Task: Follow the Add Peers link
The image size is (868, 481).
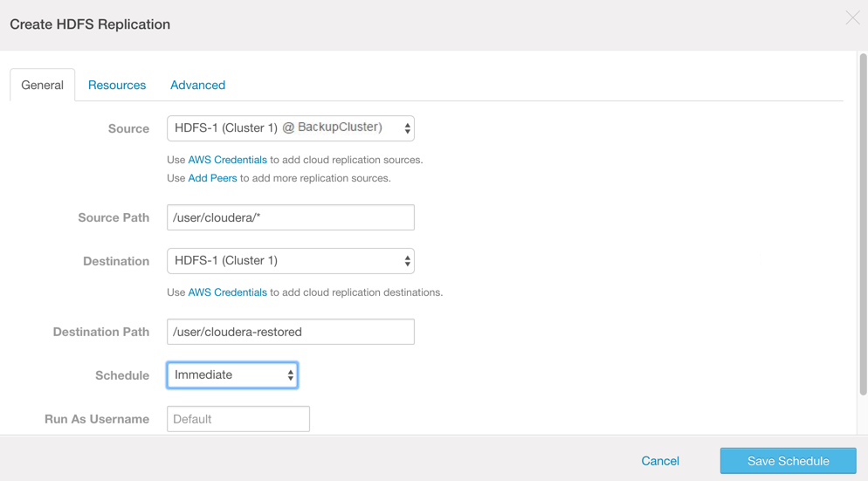Action: pyautogui.click(x=212, y=178)
